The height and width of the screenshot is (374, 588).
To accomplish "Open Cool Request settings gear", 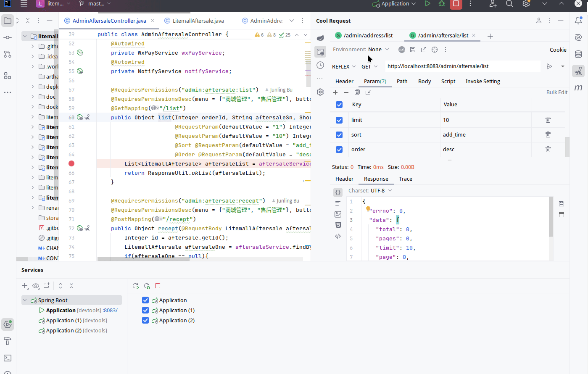I will click(320, 92).
